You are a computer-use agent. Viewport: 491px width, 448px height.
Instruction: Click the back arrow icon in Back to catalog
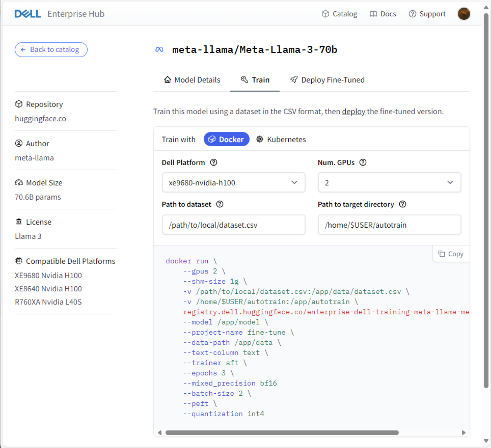click(x=23, y=50)
